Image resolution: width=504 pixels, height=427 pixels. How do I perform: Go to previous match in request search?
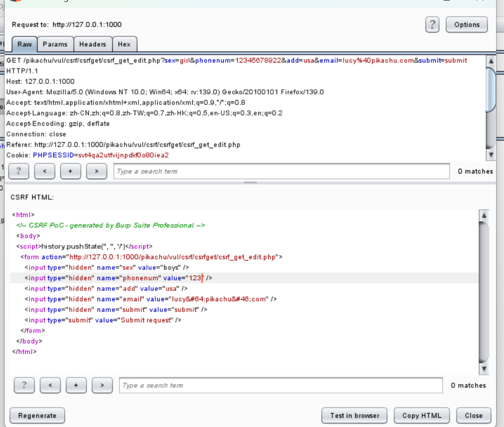click(x=44, y=171)
